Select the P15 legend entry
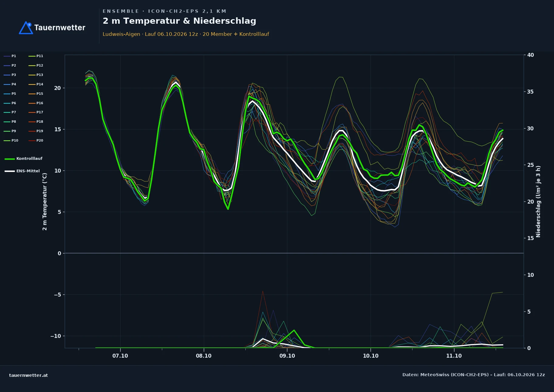 (x=36, y=94)
